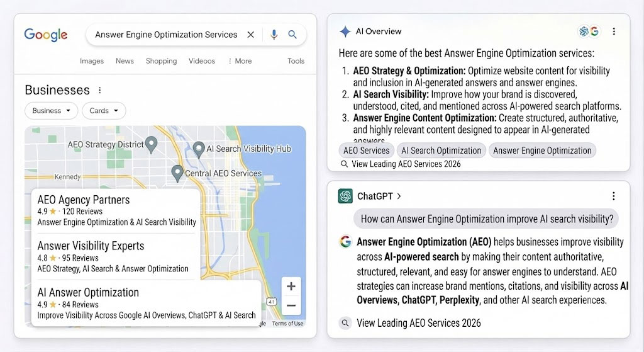Select the AI Search Optimization chip
The height and width of the screenshot is (352, 644).
(441, 150)
